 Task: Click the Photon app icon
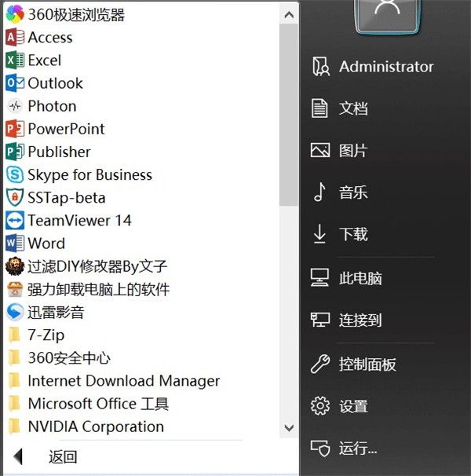point(15,106)
